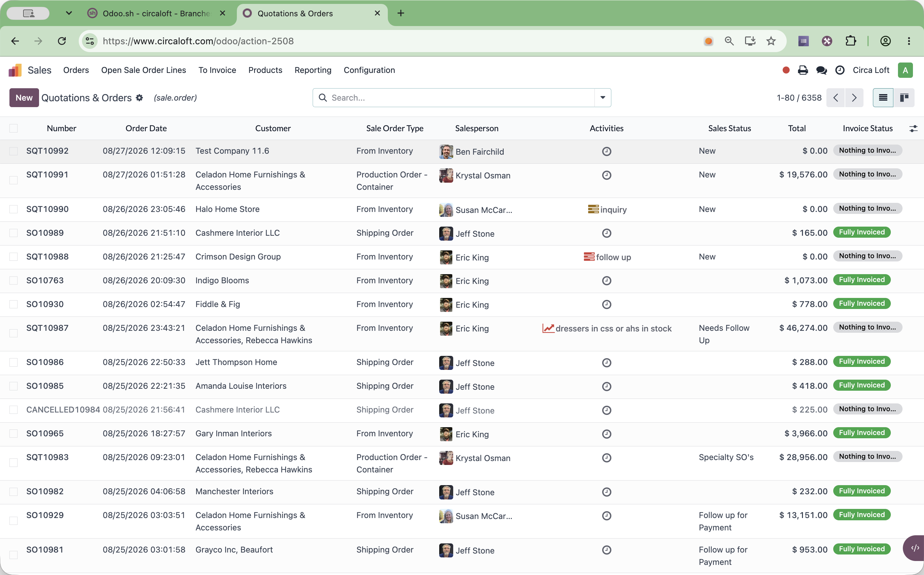Open To Invoice menu

click(x=217, y=70)
